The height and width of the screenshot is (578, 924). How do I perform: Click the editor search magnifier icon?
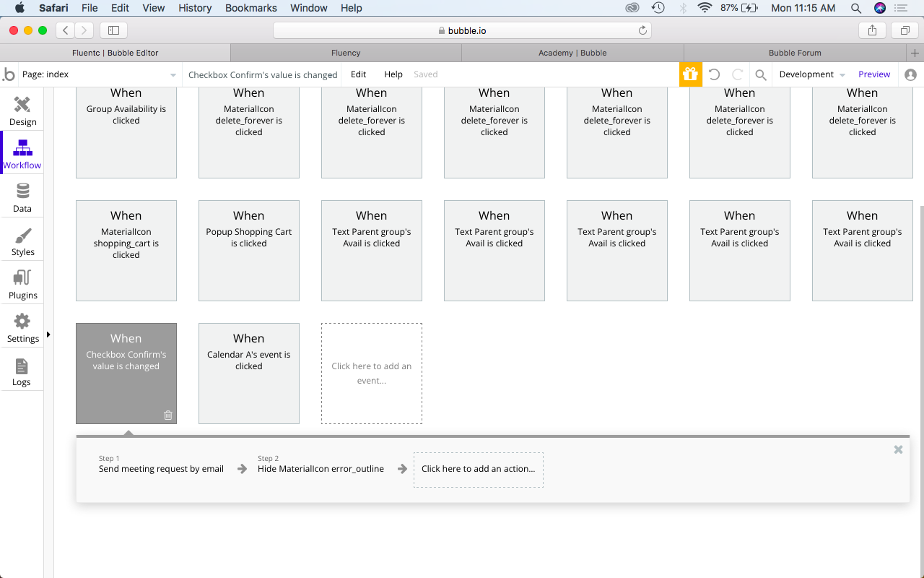[x=760, y=74]
